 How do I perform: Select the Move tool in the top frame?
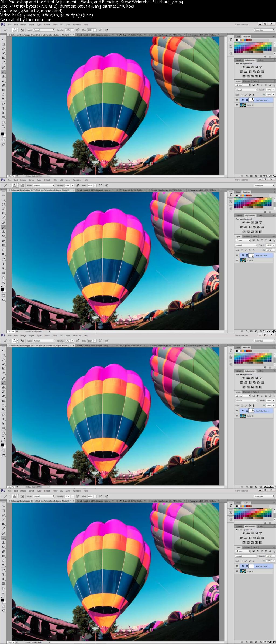tap(4, 40)
